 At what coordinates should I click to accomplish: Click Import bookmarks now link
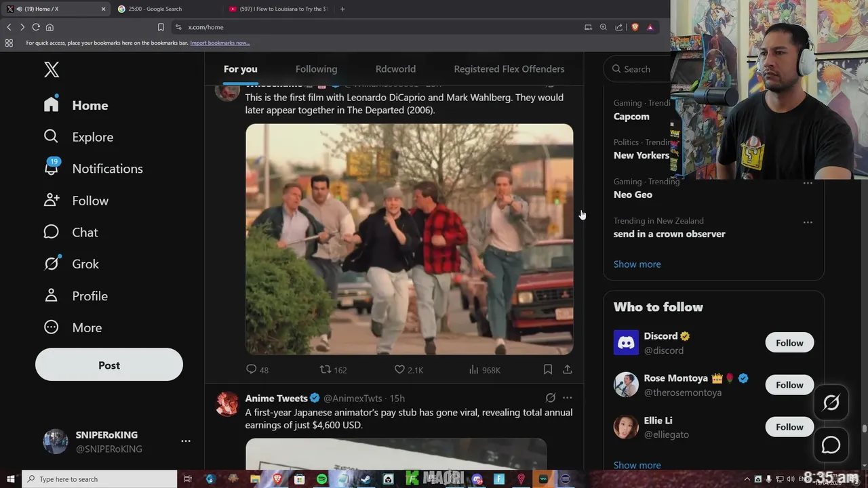click(x=220, y=43)
